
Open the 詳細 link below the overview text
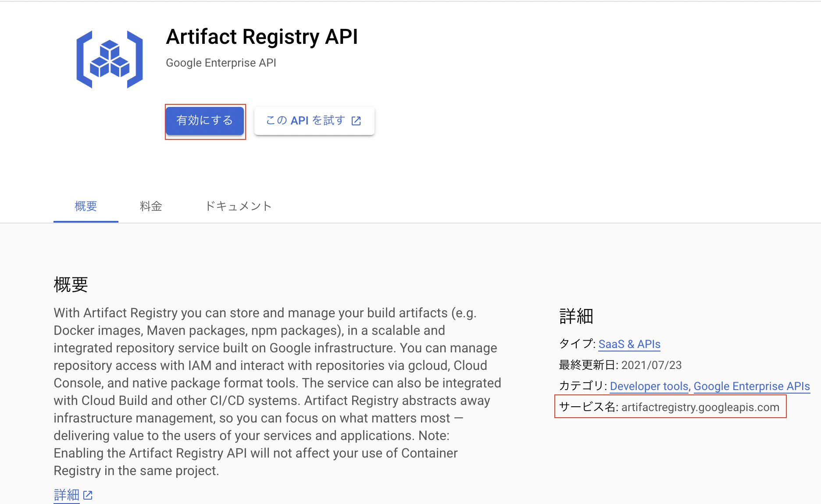point(66,494)
